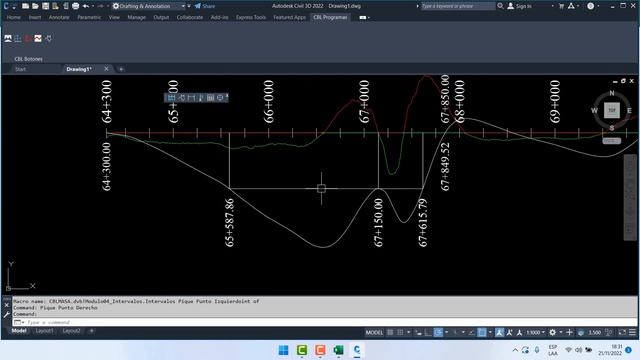The image size is (640, 360).
Task: Click the N compass label on ViewCube
Action: point(612,93)
